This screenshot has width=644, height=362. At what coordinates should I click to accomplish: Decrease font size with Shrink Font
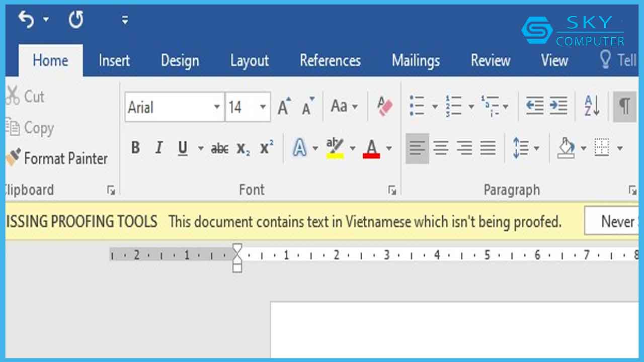click(308, 106)
